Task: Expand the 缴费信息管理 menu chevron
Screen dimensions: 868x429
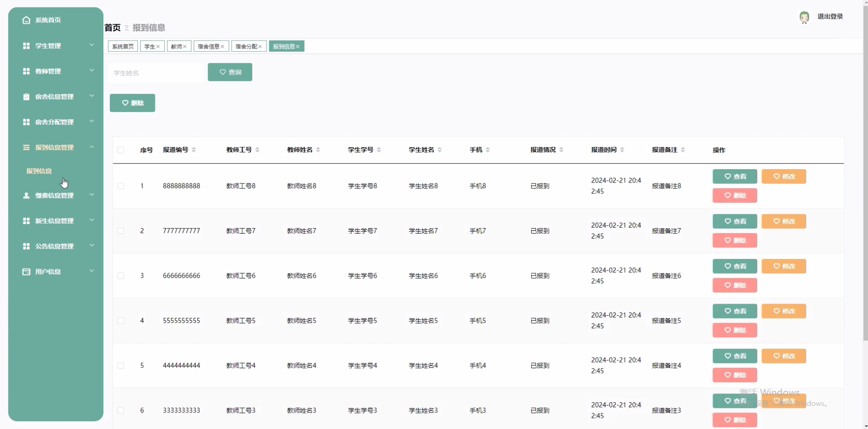Action: click(x=92, y=195)
